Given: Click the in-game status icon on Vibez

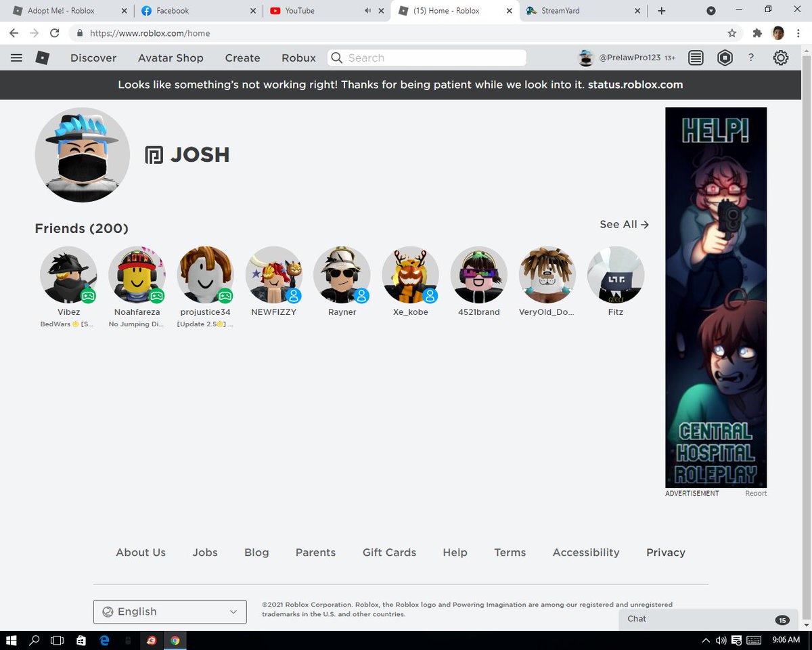Looking at the screenshot, I should pyautogui.click(x=88, y=295).
